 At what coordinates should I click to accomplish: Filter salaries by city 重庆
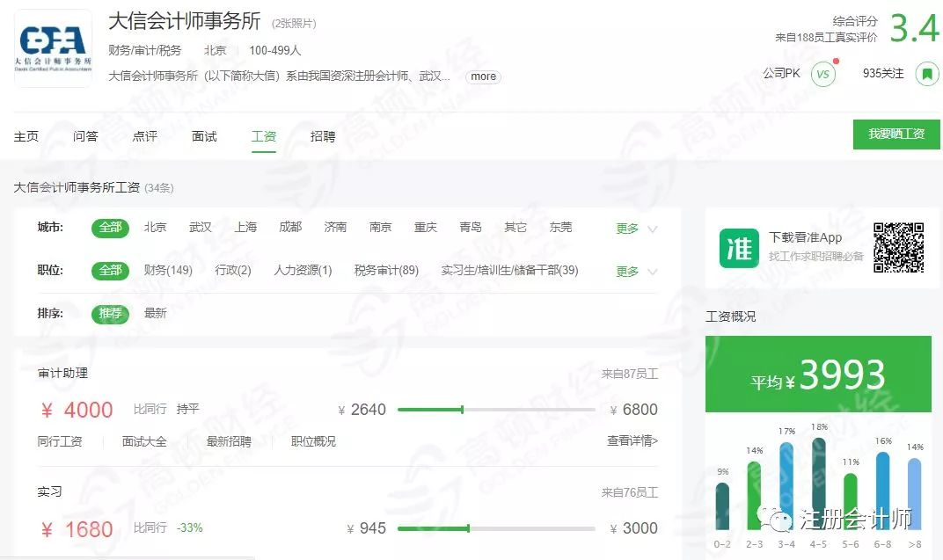point(425,227)
